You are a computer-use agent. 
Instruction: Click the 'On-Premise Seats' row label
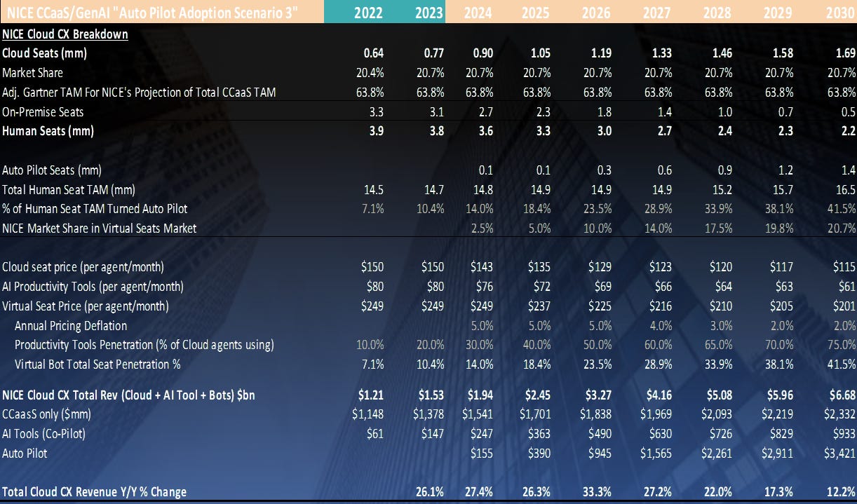[x=43, y=112]
